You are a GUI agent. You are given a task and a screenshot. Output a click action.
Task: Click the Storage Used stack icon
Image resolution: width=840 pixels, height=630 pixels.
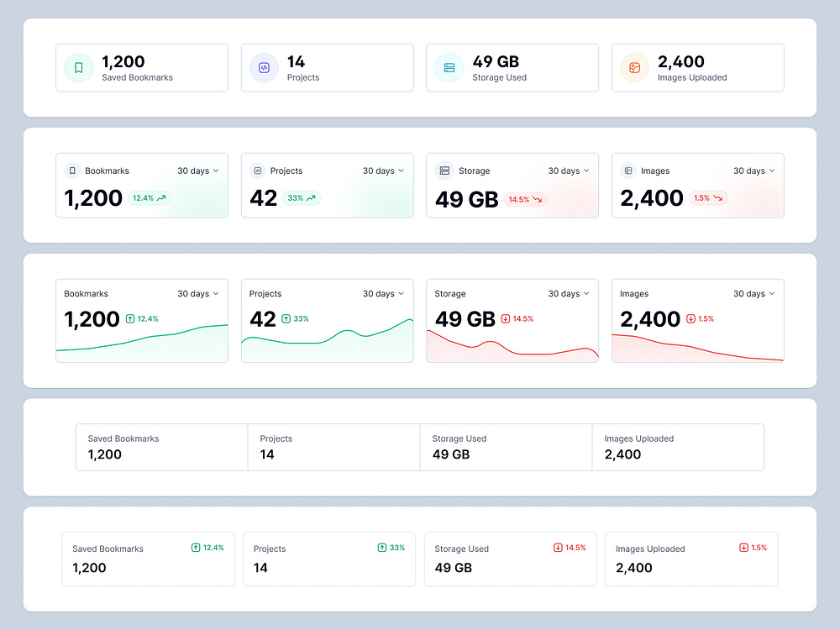tap(449, 67)
